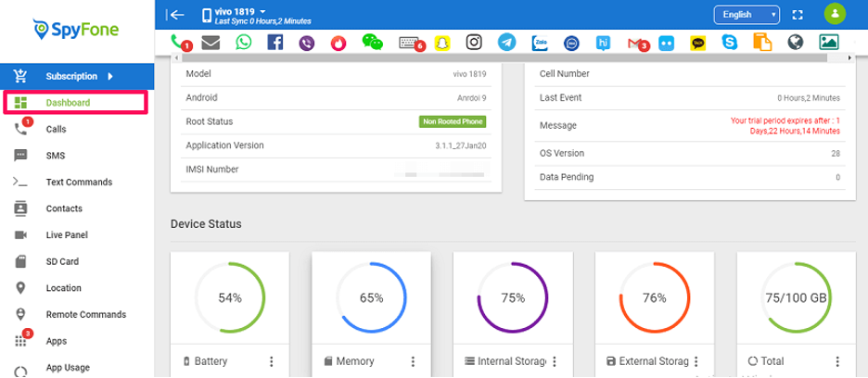The image size is (868, 378).
Task: Click the Application Version value 3.1.1_27Jan20
Action: [x=461, y=146]
